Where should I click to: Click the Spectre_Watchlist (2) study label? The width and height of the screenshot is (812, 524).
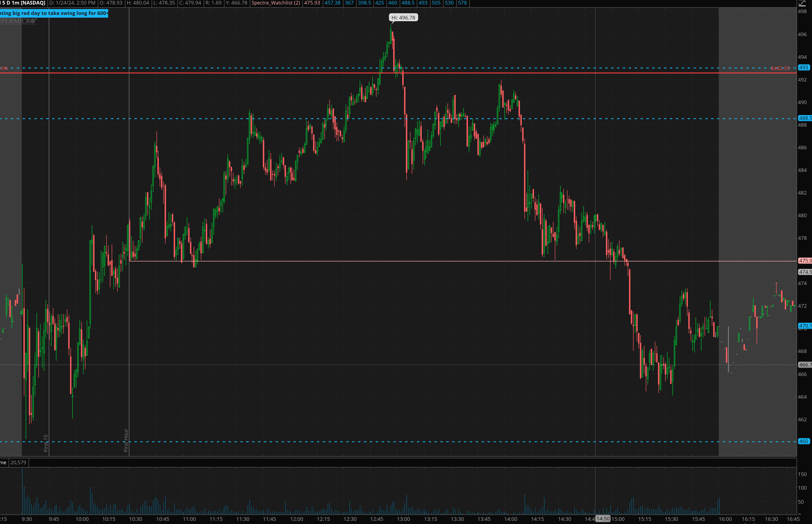tap(276, 3)
